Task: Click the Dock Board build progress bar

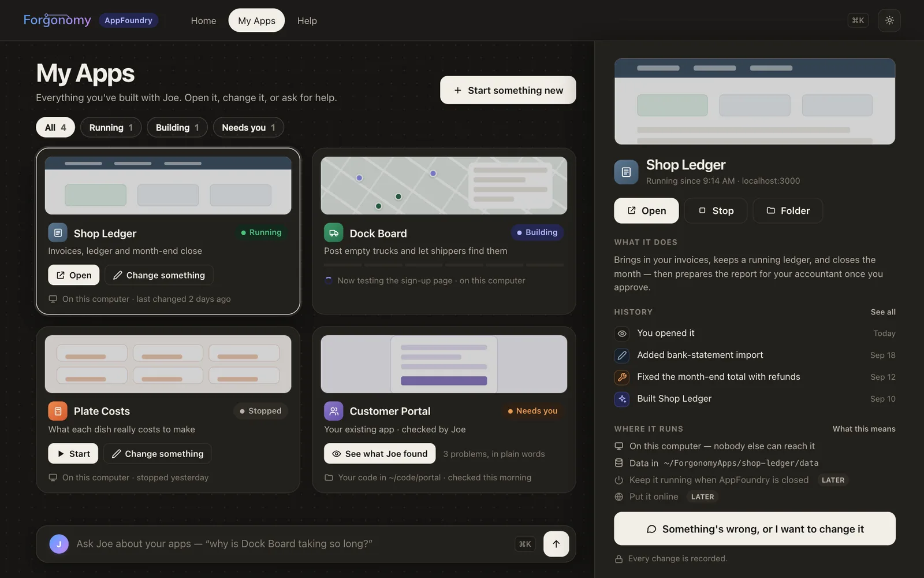Action: coord(444,265)
